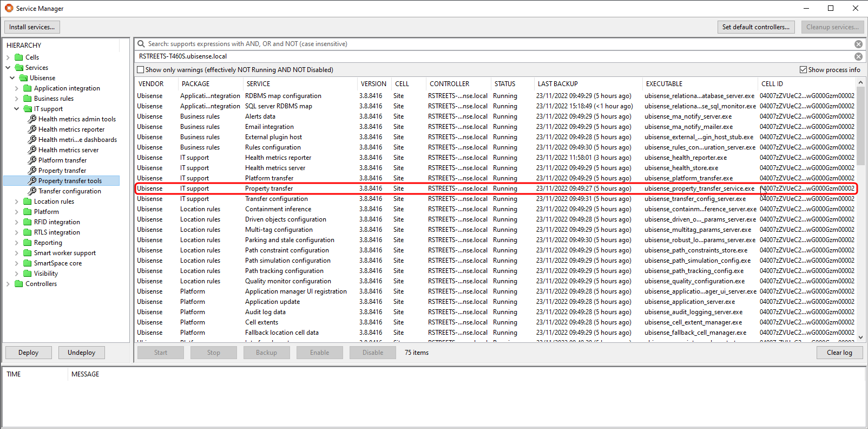This screenshot has width=868, height=429.
Task: Click the Ubisense folder icon
Action: coord(23,78)
